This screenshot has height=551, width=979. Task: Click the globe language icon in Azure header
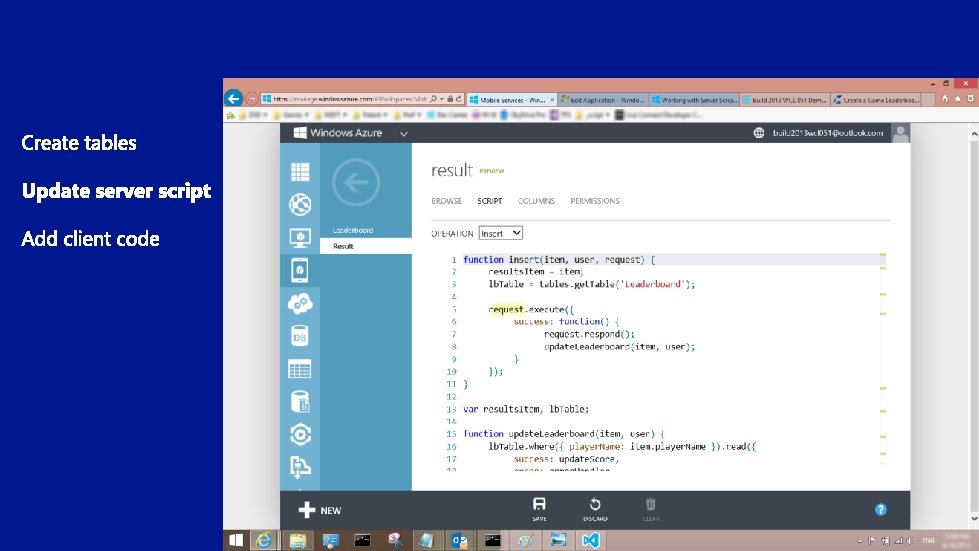point(759,133)
